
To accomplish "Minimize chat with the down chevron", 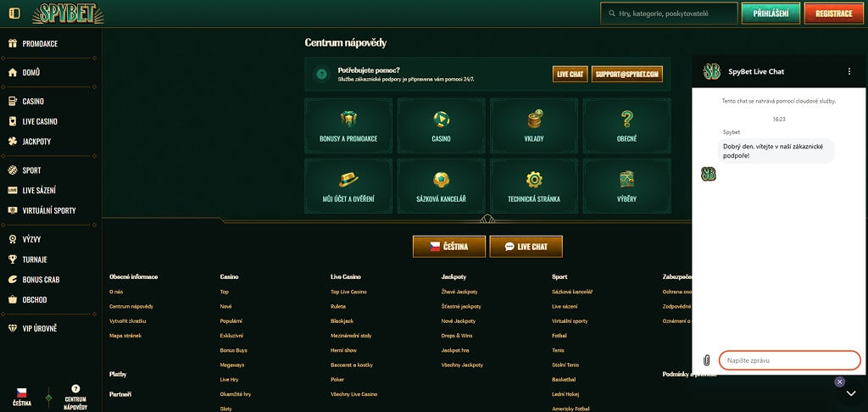I will point(851,393).
